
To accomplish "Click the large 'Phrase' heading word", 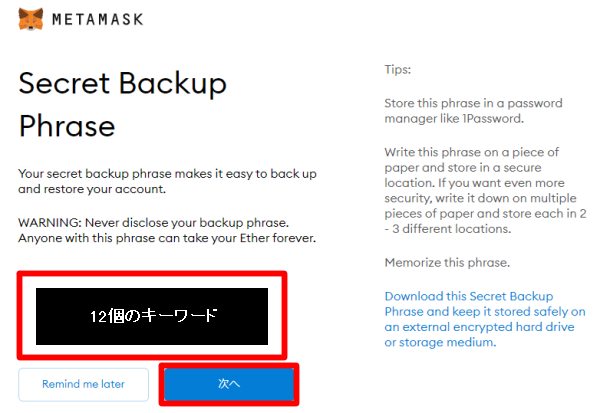I will [x=67, y=126].
